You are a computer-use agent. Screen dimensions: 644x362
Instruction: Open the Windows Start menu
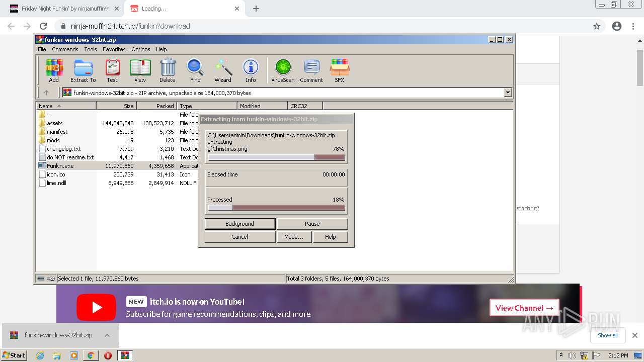click(14, 355)
